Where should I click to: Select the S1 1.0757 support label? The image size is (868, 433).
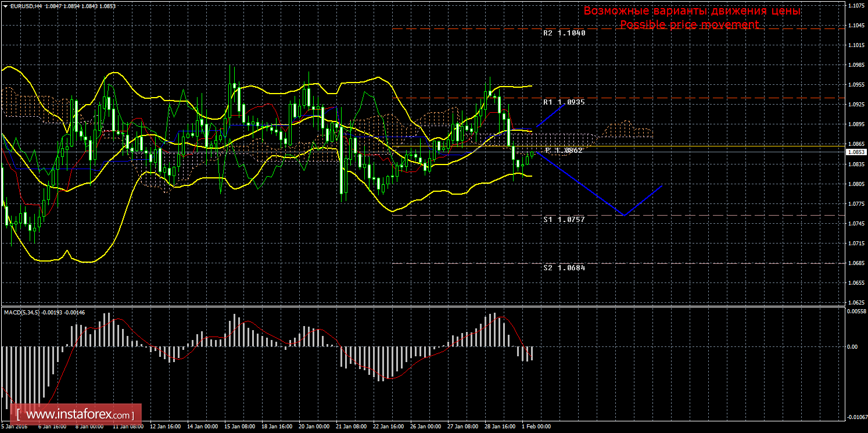(564, 219)
